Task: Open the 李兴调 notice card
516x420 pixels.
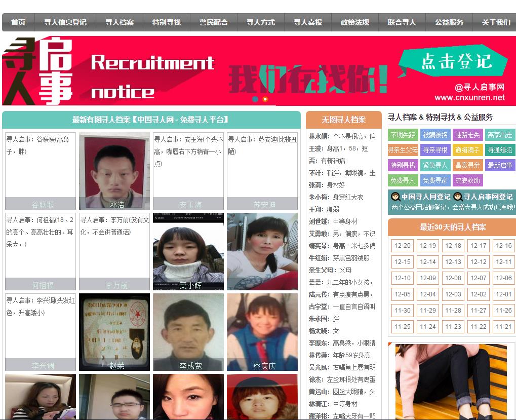Action: 41,332
